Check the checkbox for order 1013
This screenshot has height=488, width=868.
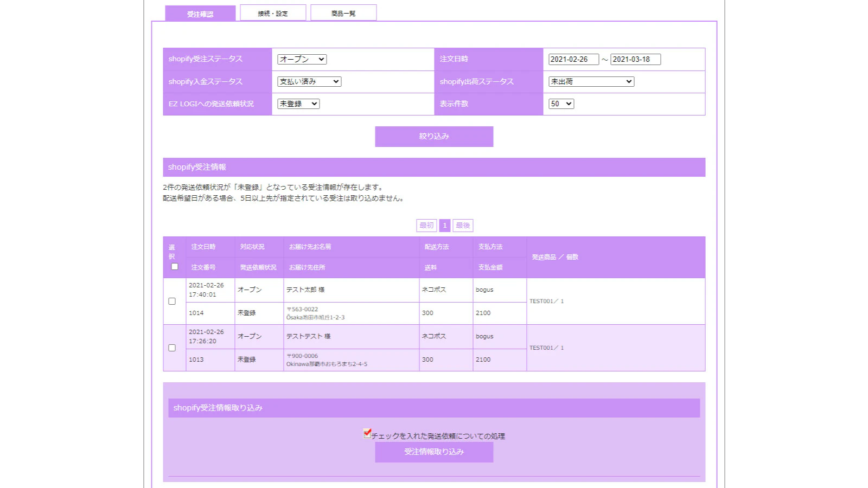172,348
